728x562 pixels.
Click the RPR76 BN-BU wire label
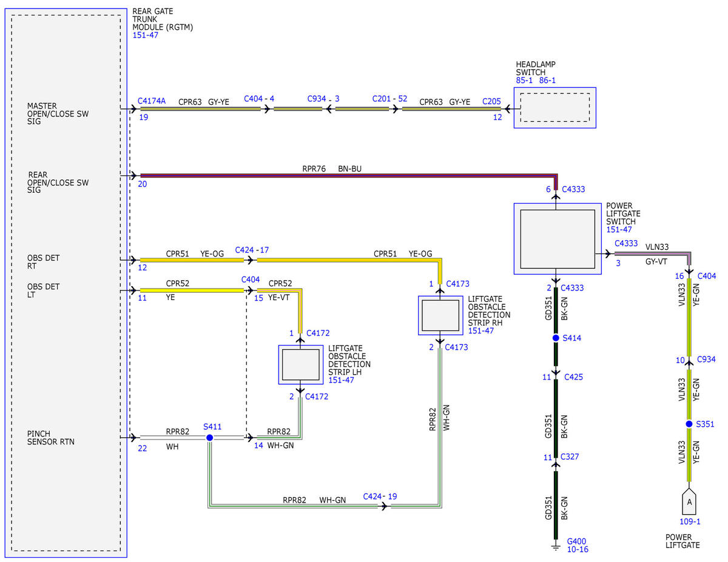point(332,169)
